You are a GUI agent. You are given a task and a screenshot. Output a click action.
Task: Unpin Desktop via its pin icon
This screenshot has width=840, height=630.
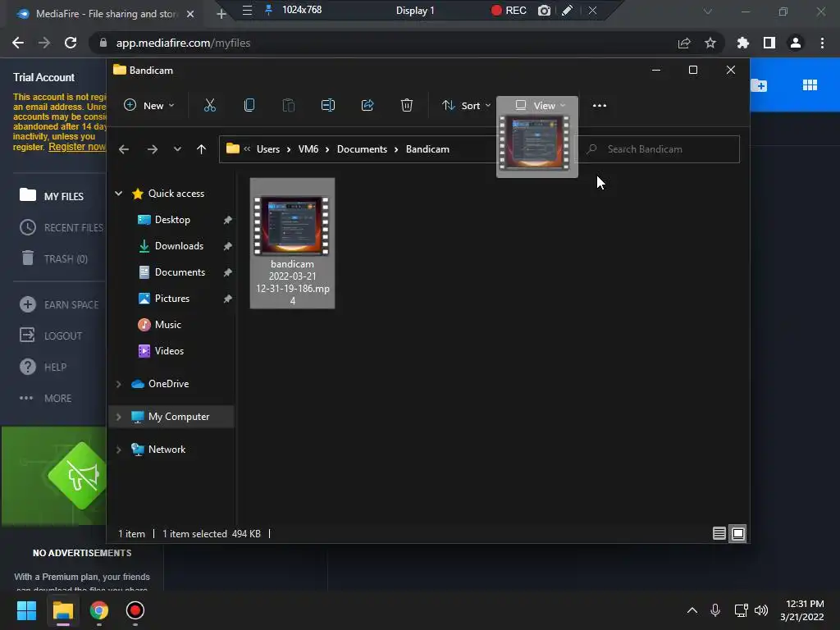(227, 220)
